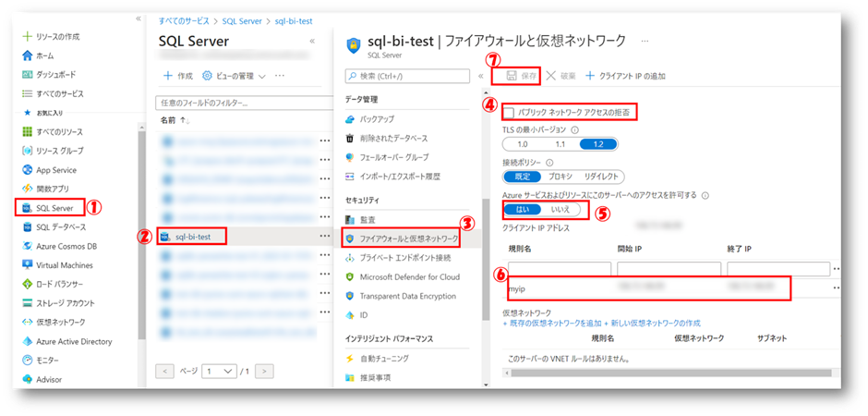Viewport: 868px width, 416px height.
Task: Click クライアント IP の追加
Action: (625, 76)
